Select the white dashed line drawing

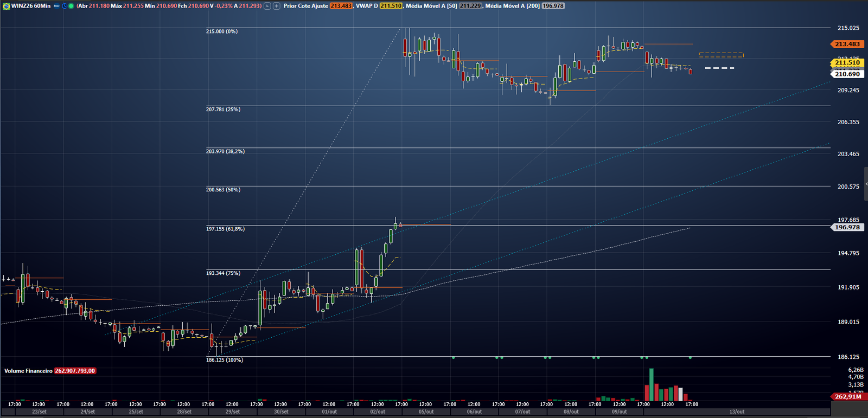coord(719,68)
